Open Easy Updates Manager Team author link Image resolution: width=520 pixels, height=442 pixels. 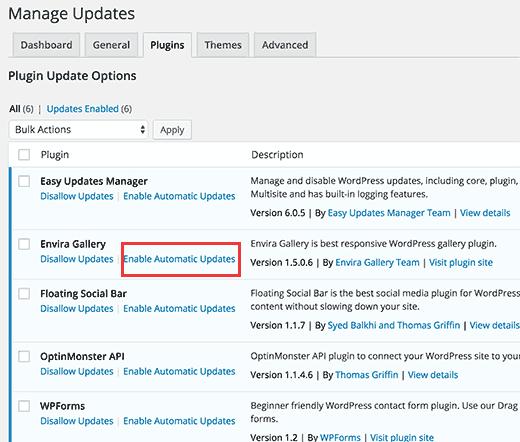tap(389, 213)
